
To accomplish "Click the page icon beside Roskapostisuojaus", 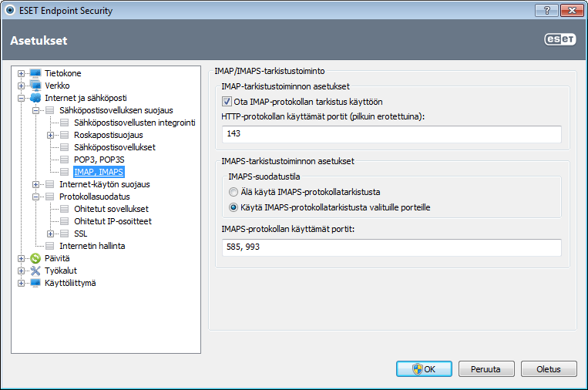I will click(x=65, y=135).
